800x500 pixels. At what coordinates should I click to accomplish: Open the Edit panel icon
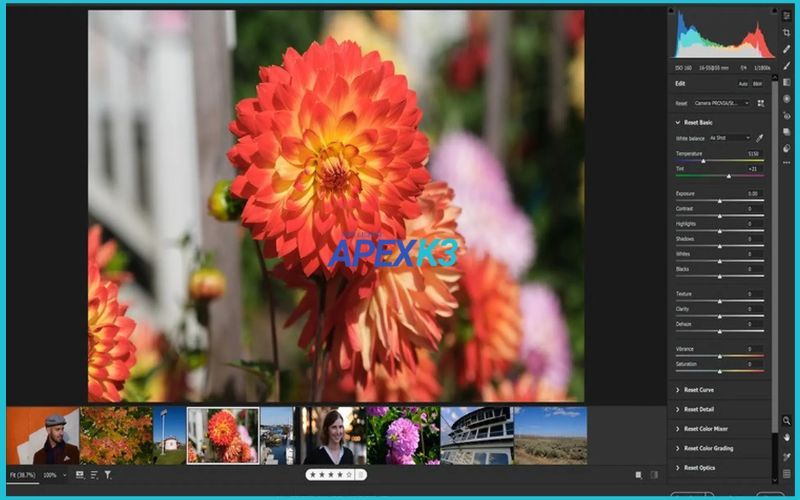coord(787,16)
